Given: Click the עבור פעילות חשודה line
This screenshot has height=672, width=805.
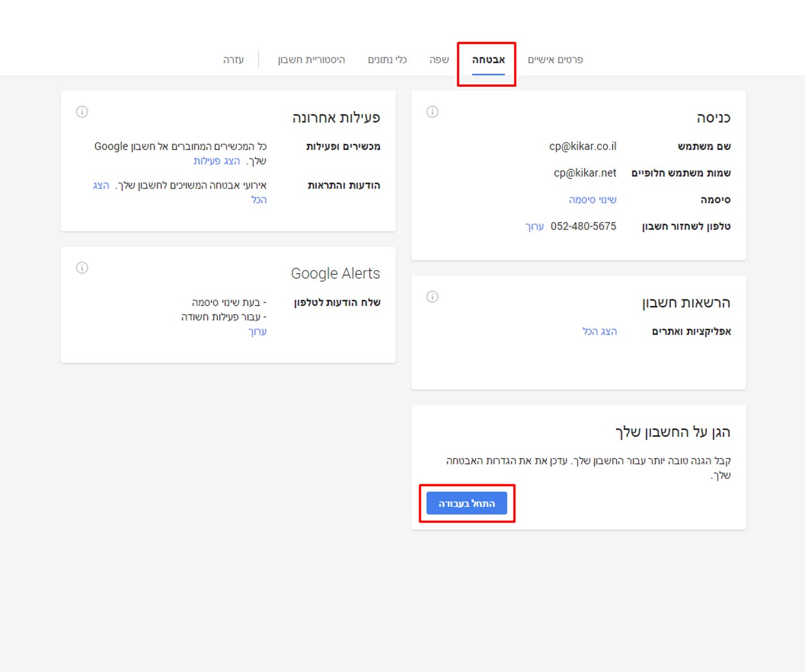Looking at the screenshot, I should [x=224, y=317].
